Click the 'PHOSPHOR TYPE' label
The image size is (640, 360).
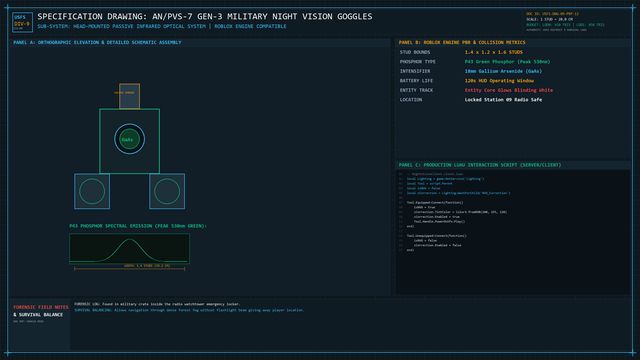point(418,62)
